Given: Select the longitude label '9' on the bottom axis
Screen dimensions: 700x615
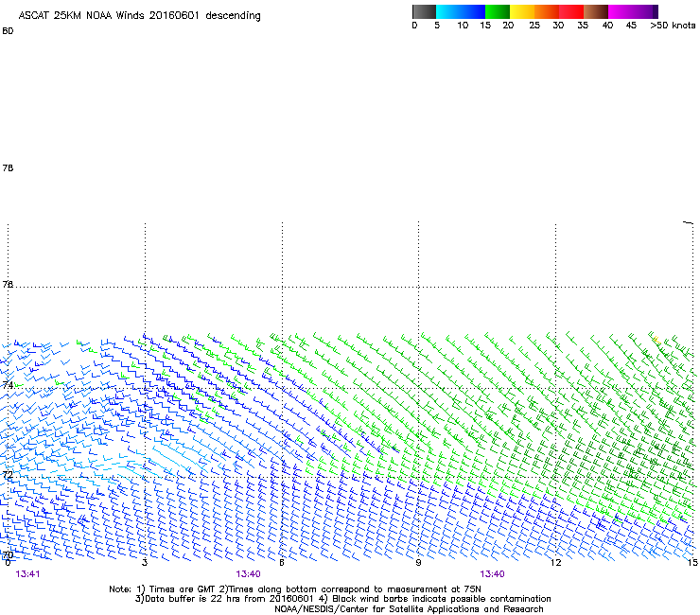Looking at the screenshot, I should click(418, 563).
